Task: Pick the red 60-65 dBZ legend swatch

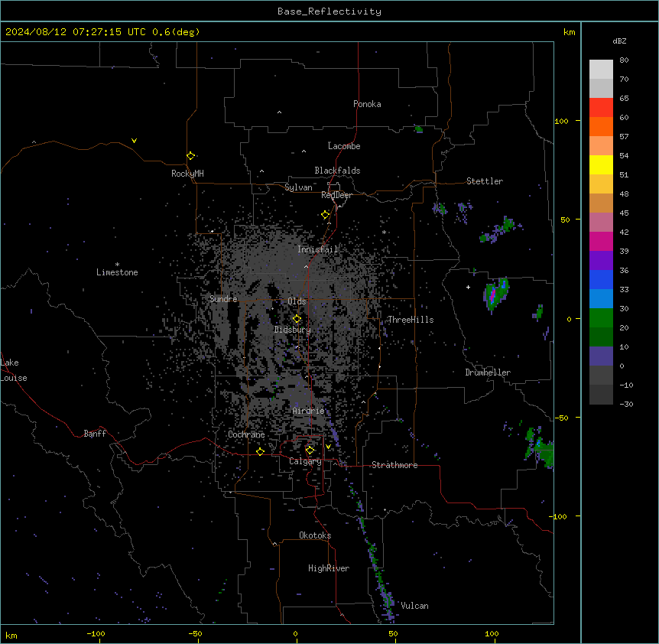Action: pyautogui.click(x=601, y=108)
